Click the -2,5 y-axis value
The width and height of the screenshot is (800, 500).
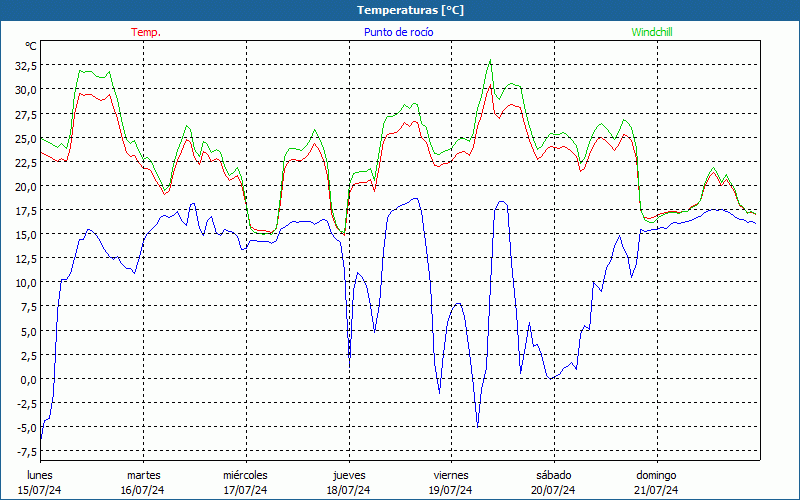[x=27, y=404]
